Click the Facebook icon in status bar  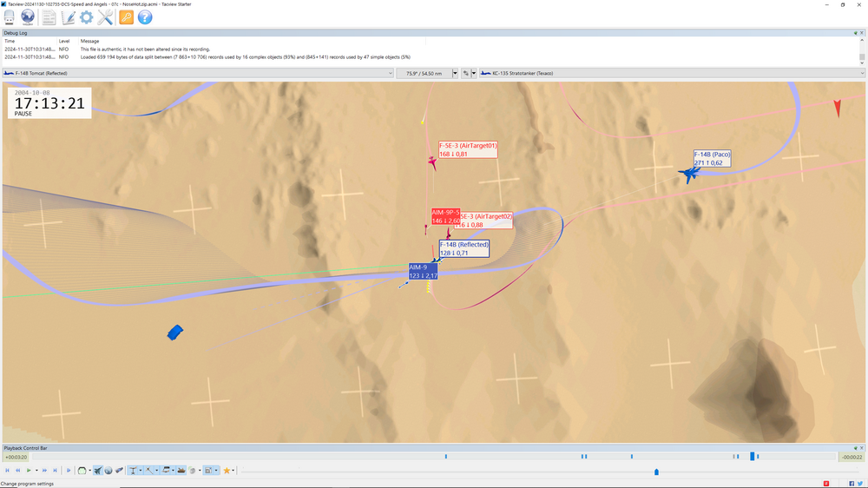[x=852, y=484]
